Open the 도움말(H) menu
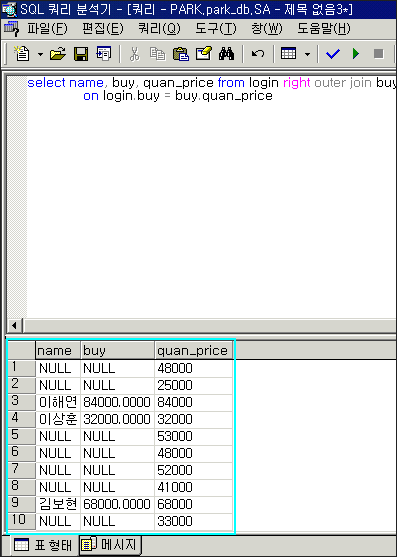Image resolution: width=397 pixels, height=557 pixels. (324, 28)
